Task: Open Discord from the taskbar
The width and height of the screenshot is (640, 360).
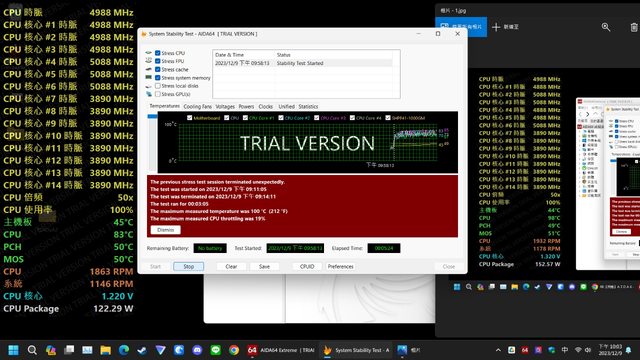Action: point(197,350)
